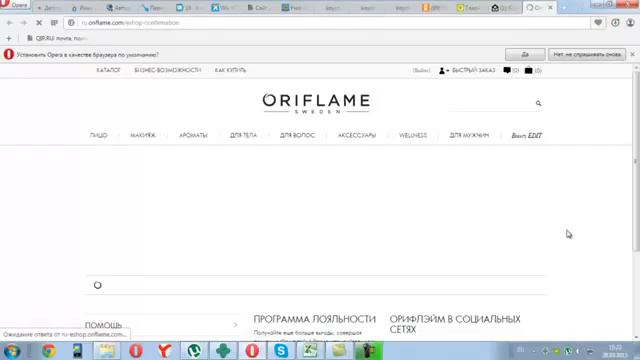Open the Windows Start menu
640x360 pixels.
click(x=11, y=351)
